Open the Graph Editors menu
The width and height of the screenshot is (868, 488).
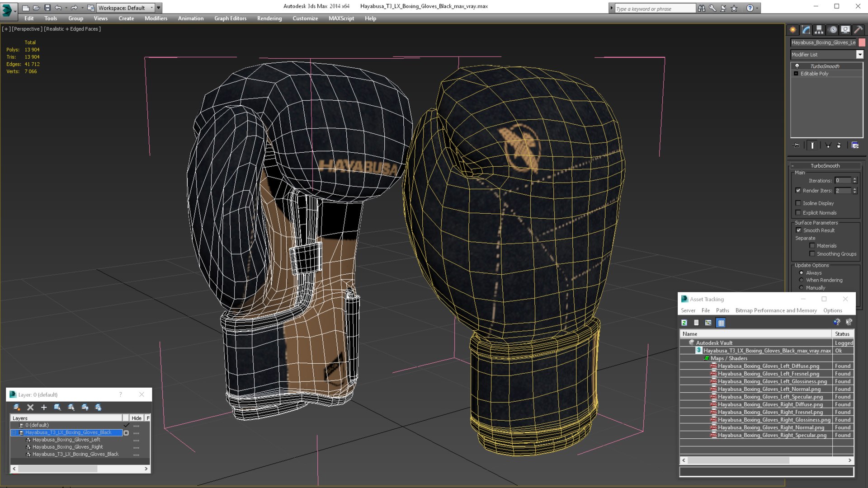[x=230, y=19]
